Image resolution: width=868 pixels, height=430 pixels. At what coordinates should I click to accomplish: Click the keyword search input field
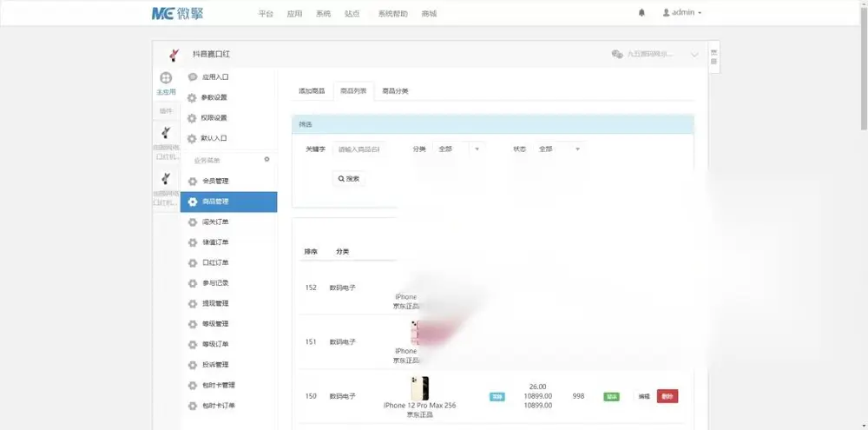point(359,149)
